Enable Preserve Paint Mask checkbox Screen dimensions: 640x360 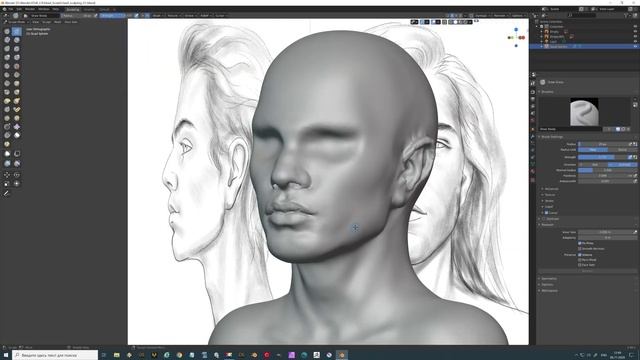[580, 260]
